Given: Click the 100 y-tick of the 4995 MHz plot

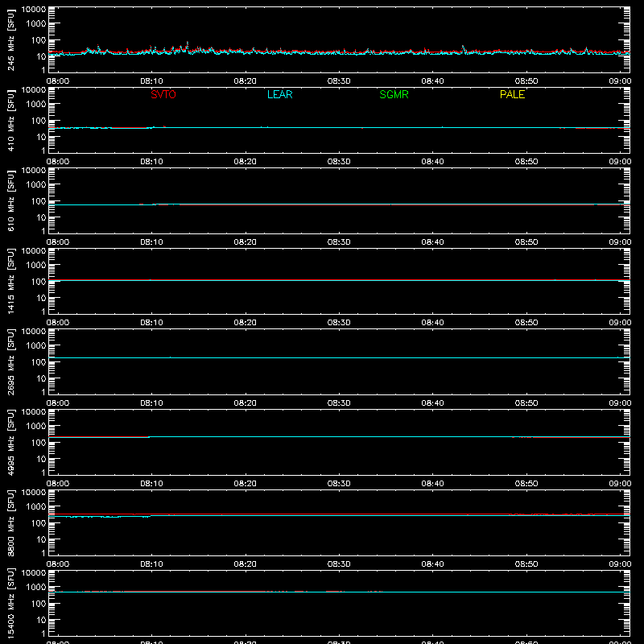Looking at the screenshot, I should click(x=39, y=443).
